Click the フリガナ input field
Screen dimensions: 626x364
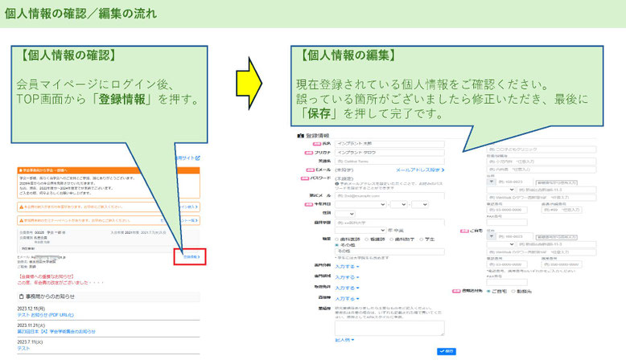389,153
